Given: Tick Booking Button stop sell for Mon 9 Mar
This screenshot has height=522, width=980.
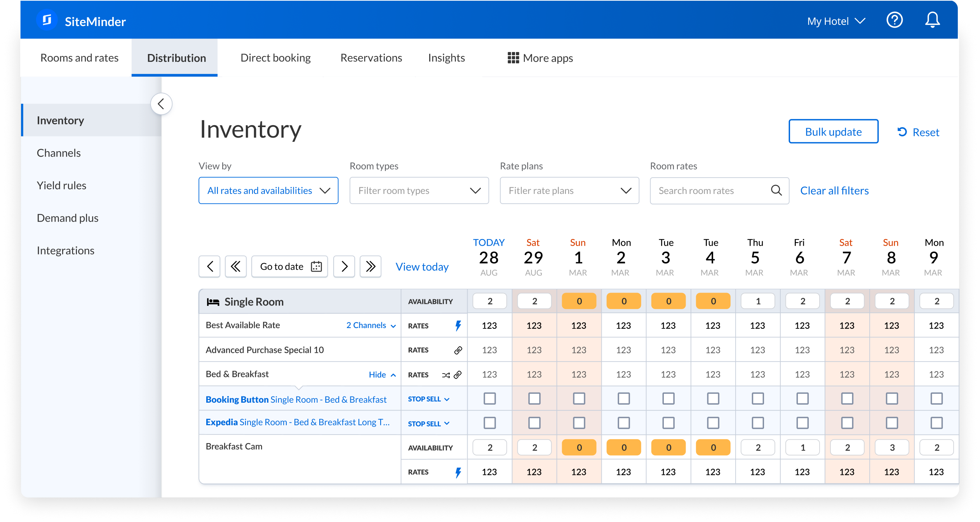Looking at the screenshot, I should (936, 398).
